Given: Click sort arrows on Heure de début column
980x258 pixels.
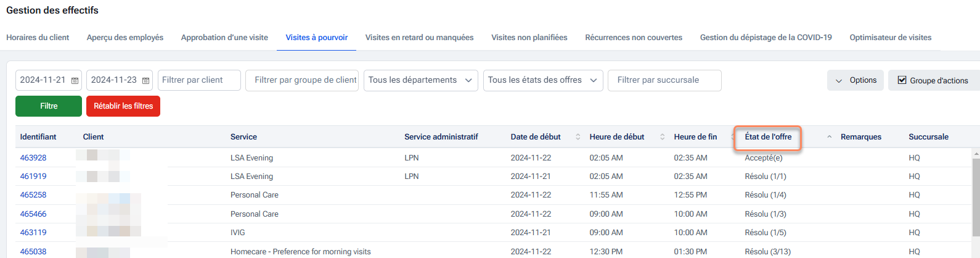Looking at the screenshot, I should (663, 137).
